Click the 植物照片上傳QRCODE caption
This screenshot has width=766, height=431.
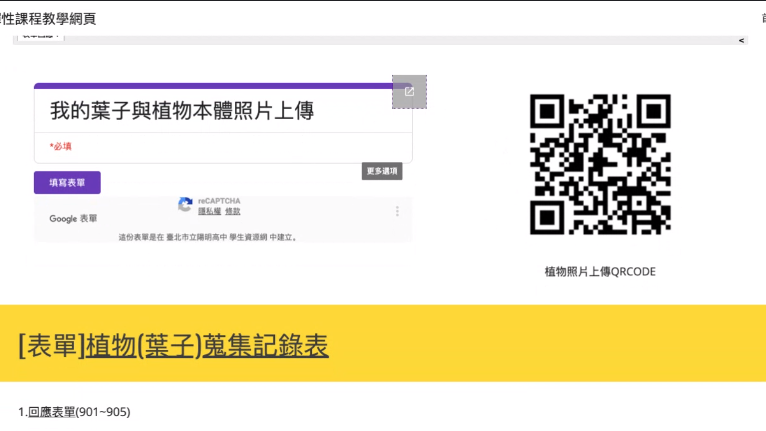600,272
